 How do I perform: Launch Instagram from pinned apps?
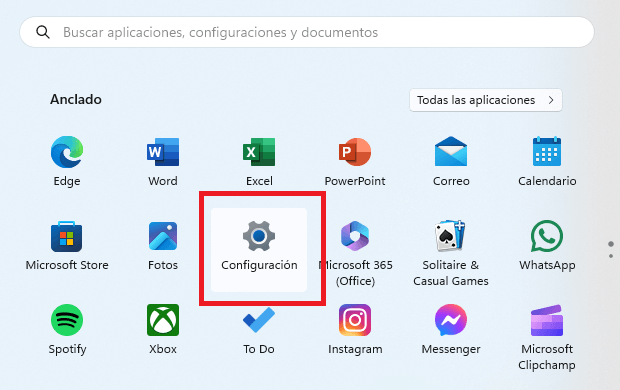pos(355,320)
